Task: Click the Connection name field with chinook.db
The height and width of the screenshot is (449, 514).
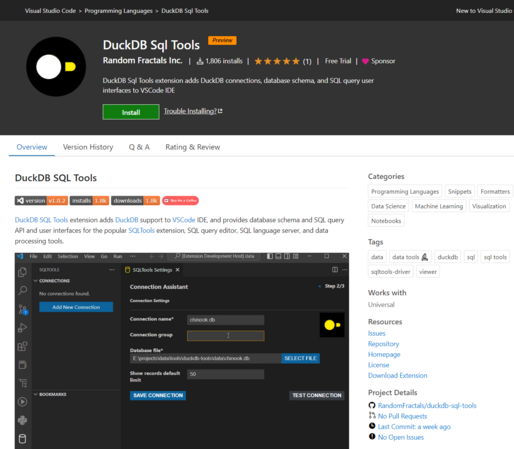Action: 225,320
